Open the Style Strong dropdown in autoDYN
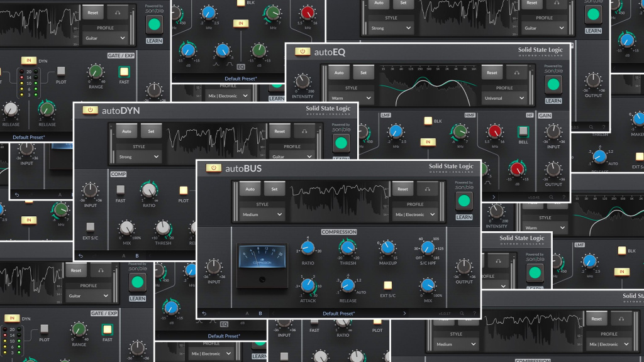The width and height of the screenshot is (644, 362). pos(138,156)
